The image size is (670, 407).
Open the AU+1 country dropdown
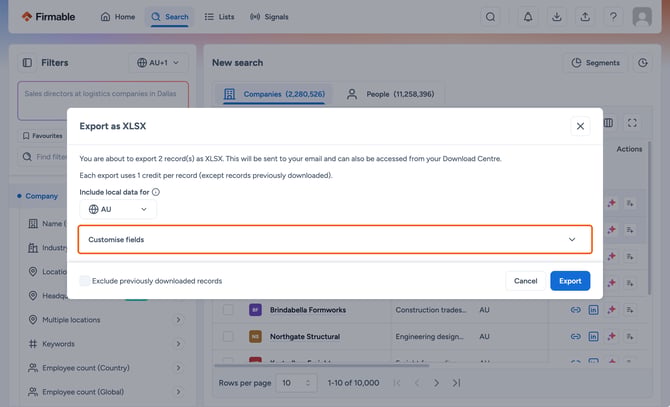click(x=158, y=63)
